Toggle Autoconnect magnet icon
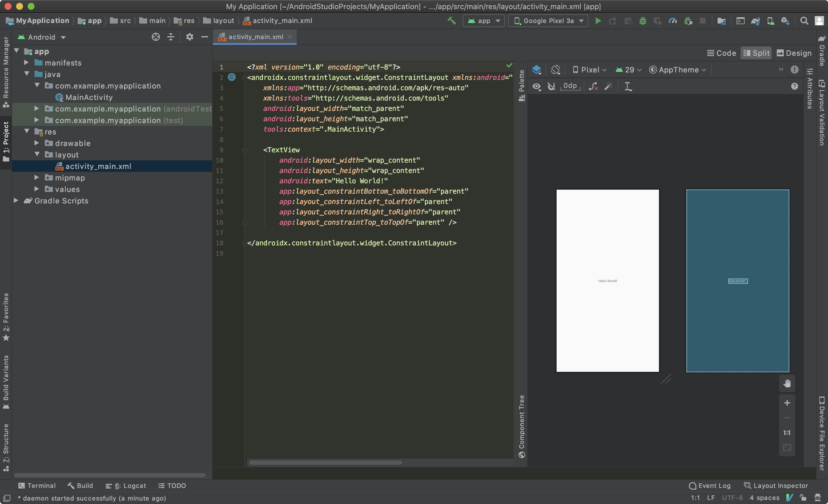The width and height of the screenshot is (828, 504). click(x=551, y=86)
